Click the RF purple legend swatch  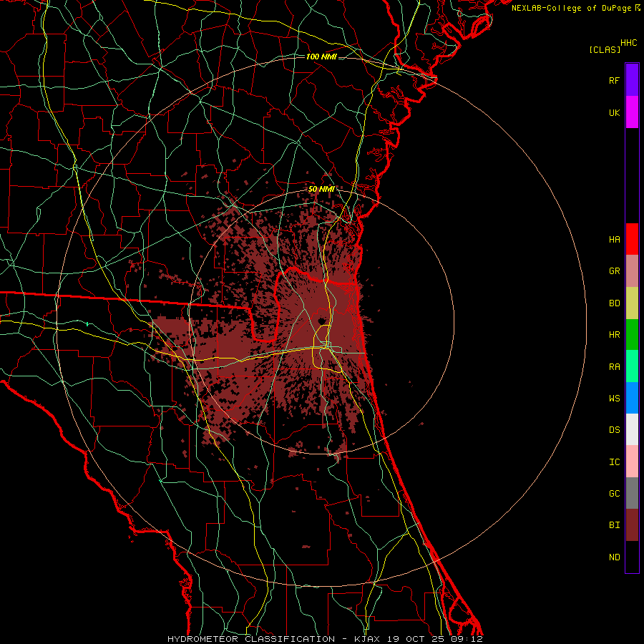click(632, 80)
